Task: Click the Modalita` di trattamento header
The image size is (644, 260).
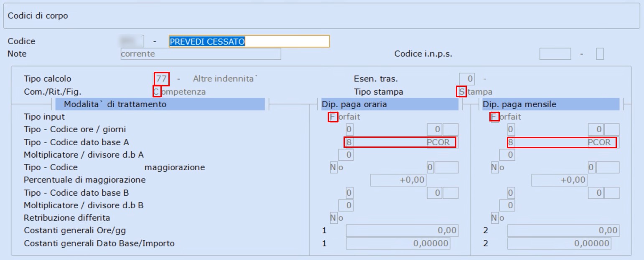Action: click(x=160, y=104)
